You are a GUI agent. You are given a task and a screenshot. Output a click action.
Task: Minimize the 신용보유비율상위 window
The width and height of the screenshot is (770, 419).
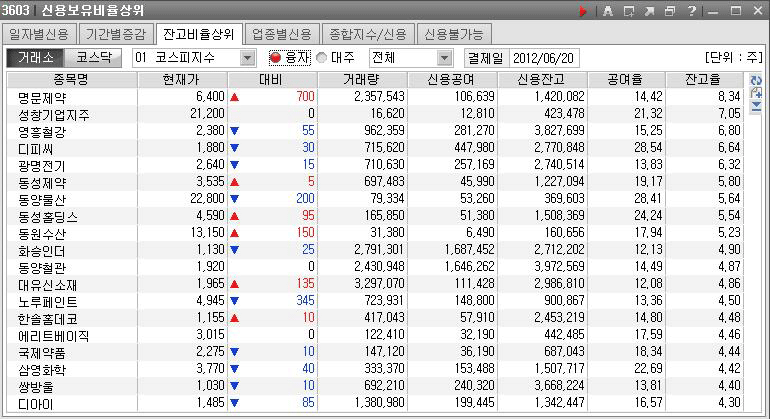714,11
